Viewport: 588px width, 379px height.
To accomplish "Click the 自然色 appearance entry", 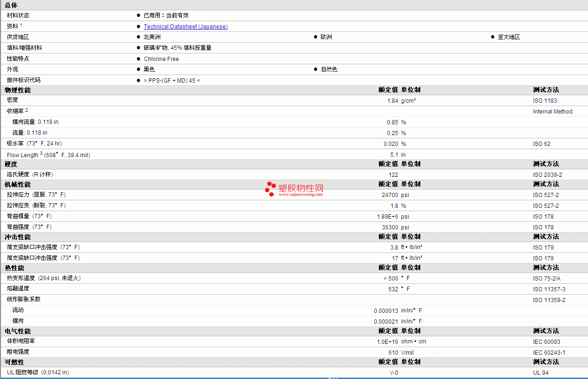I will (x=329, y=69).
